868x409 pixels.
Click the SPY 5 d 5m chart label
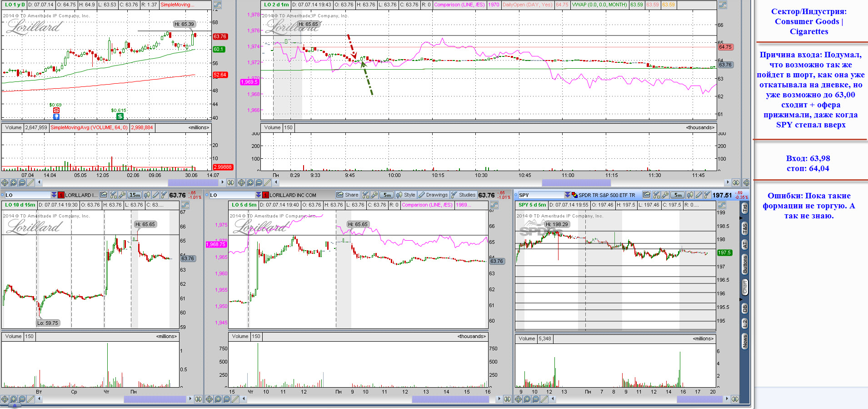coord(532,205)
